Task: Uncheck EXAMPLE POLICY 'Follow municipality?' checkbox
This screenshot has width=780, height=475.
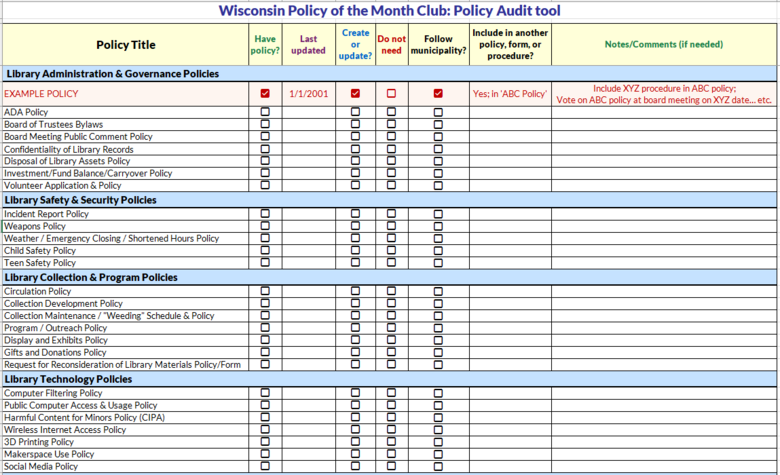Action: pos(438,93)
